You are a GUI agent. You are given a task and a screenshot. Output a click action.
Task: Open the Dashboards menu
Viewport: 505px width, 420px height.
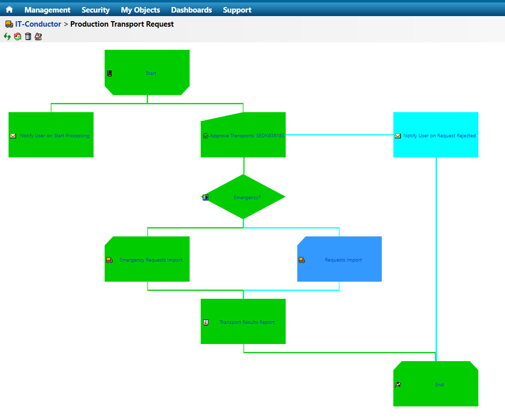click(191, 10)
